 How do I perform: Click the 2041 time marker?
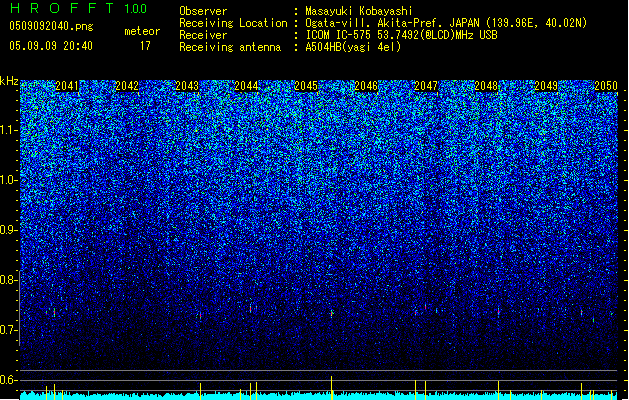point(67,86)
